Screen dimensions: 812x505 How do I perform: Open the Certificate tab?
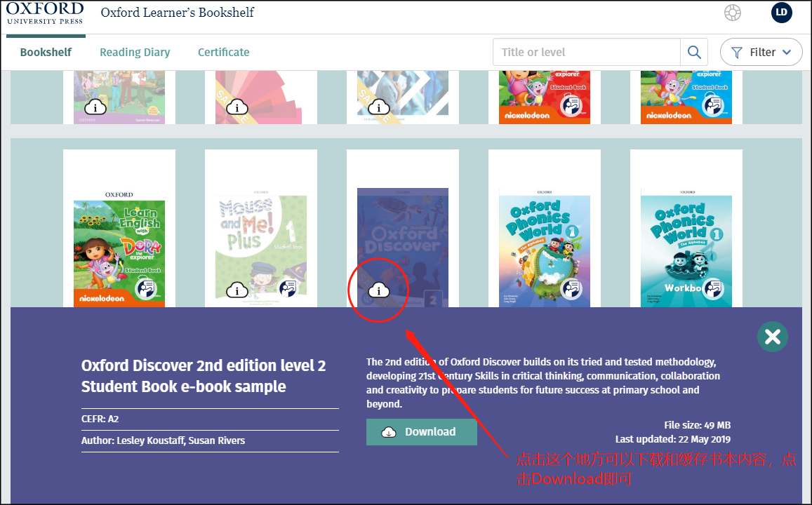224,53
